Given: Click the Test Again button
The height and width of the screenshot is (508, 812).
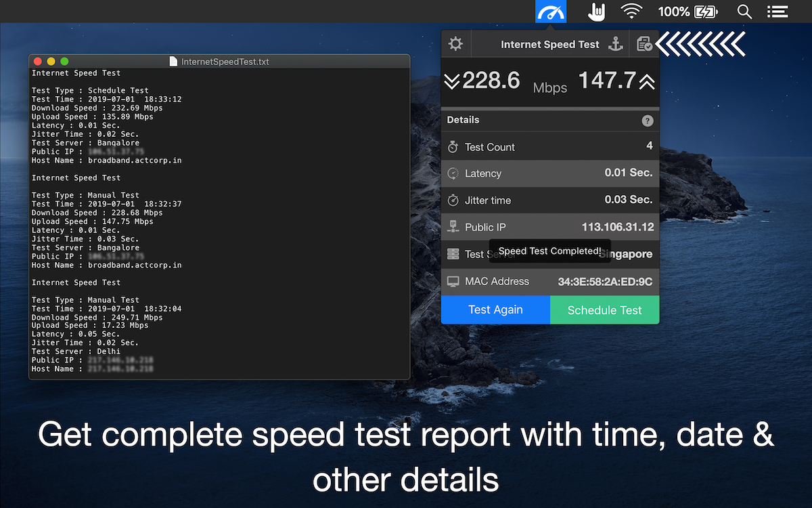Looking at the screenshot, I should coord(495,310).
